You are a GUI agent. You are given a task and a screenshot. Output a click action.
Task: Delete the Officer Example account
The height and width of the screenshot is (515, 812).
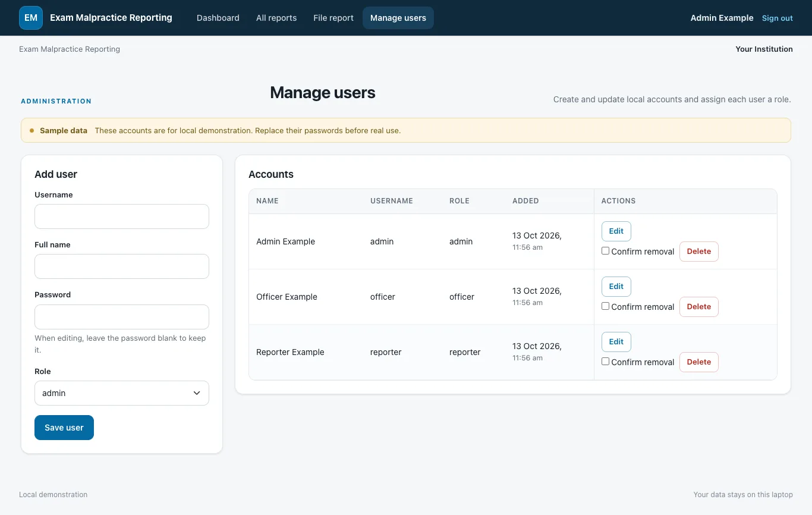point(699,307)
